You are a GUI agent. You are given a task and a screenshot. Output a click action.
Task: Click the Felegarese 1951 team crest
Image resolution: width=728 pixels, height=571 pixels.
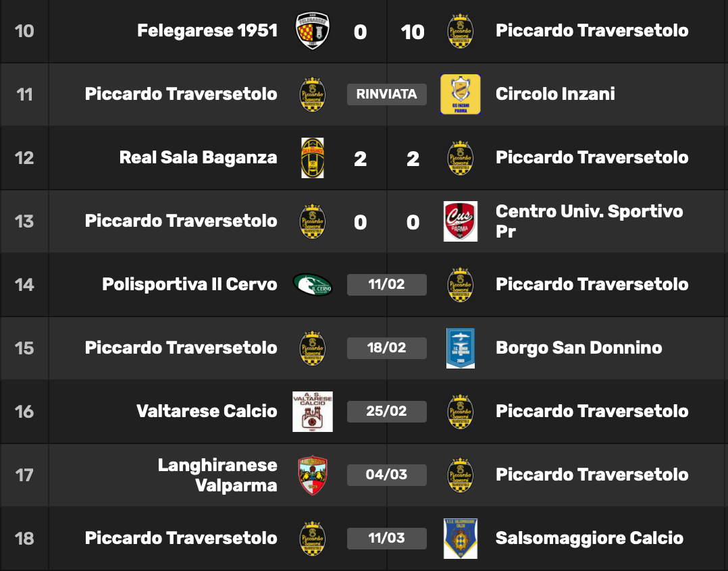click(x=313, y=31)
